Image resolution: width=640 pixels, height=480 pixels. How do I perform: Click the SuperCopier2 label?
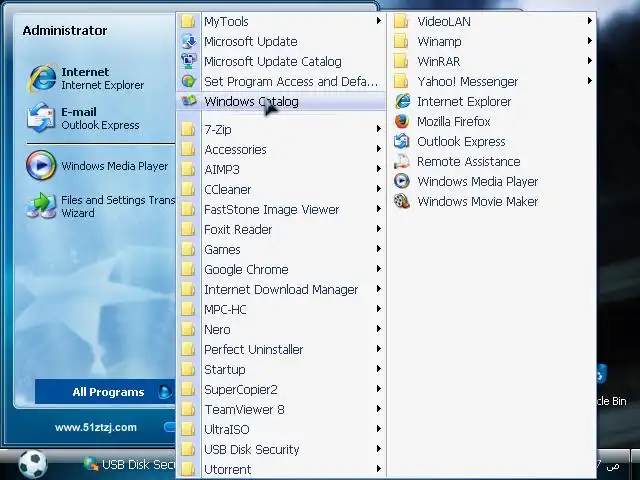(241, 389)
